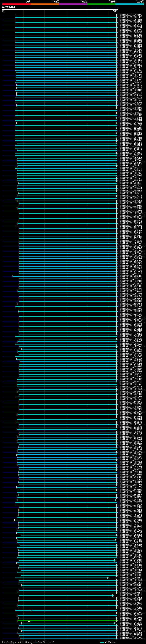Open the UniRef100_Q9SCB1 hit

[x=131, y=55]
